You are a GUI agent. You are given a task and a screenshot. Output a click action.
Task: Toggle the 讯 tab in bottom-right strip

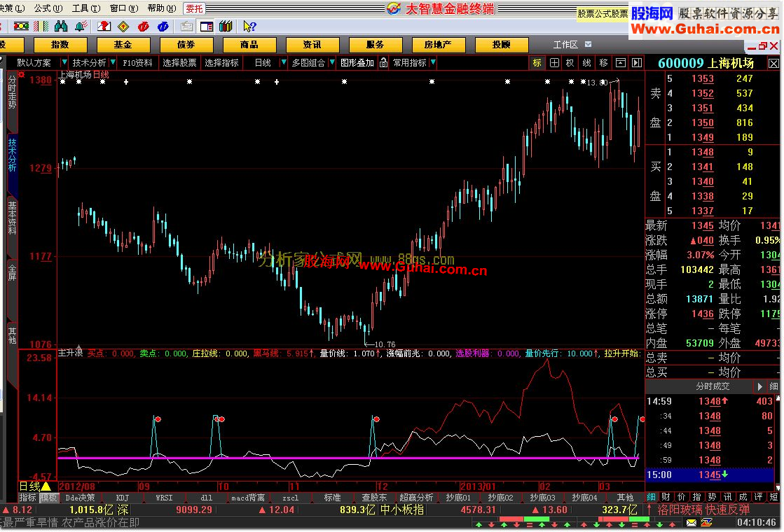(x=727, y=497)
